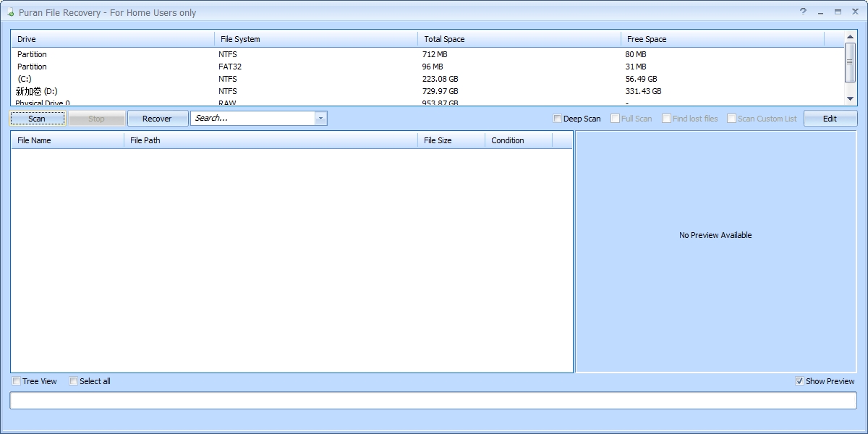Click the drive list scroll down arrow

pos(851,98)
